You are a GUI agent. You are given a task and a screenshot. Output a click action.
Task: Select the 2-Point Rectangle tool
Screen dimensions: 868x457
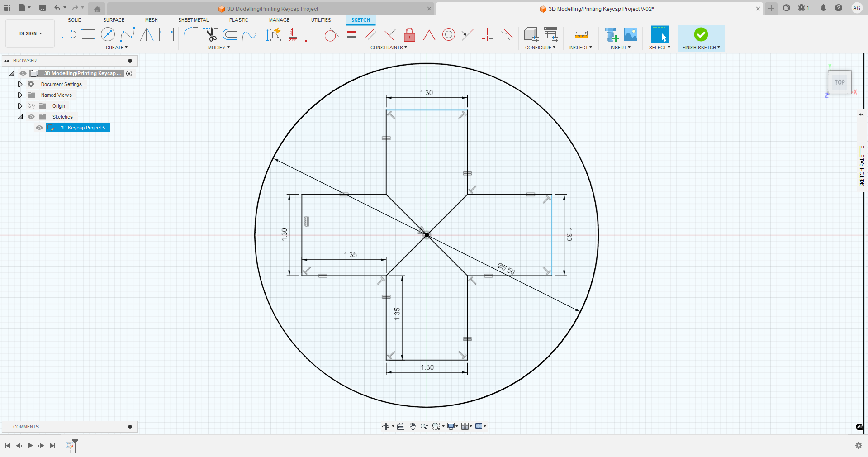tap(88, 34)
